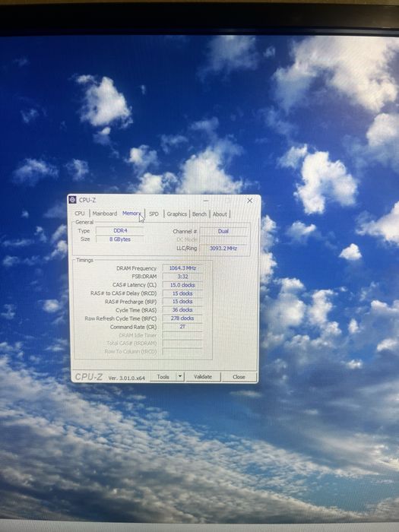Expand the Tools dropdown arrow
This screenshot has height=532, width=399.
point(181,377)
